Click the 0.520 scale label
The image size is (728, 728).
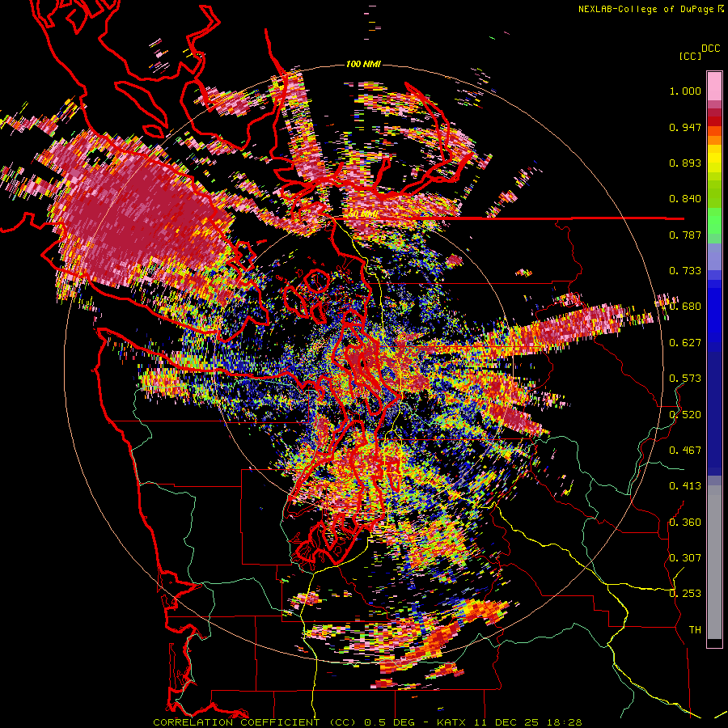685,414
